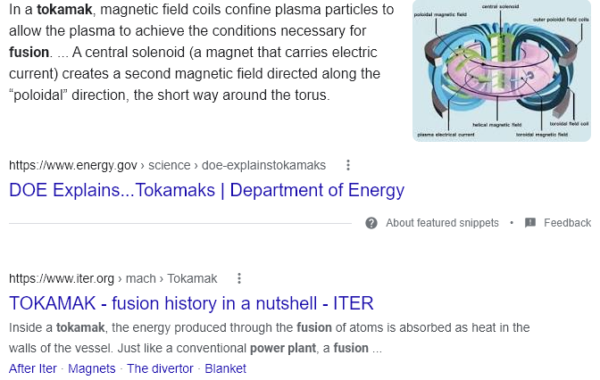Click the featured snippet text about tokamak
This screenshot has width=600, height=380.
201,52
